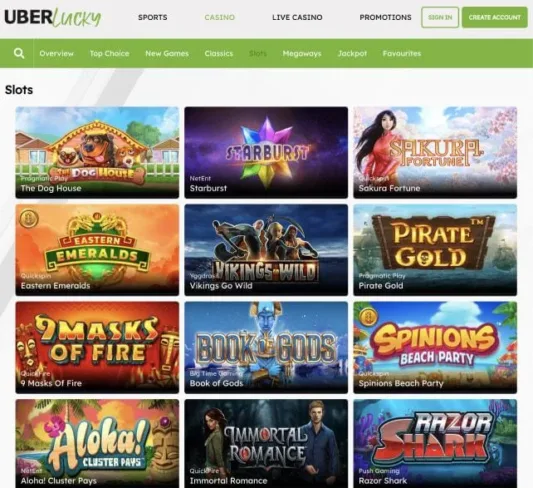Open the Favourites tab

[x=402, y=53]
